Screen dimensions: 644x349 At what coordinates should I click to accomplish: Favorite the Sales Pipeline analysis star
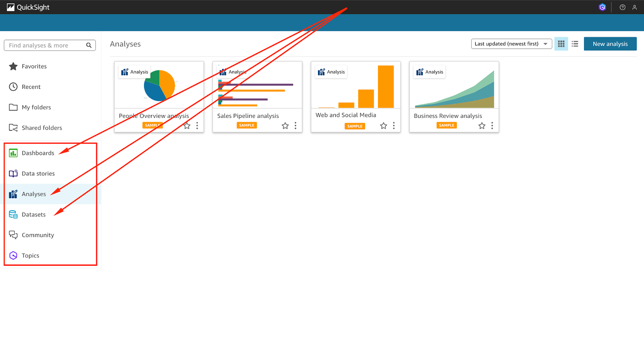coord(285,126)
